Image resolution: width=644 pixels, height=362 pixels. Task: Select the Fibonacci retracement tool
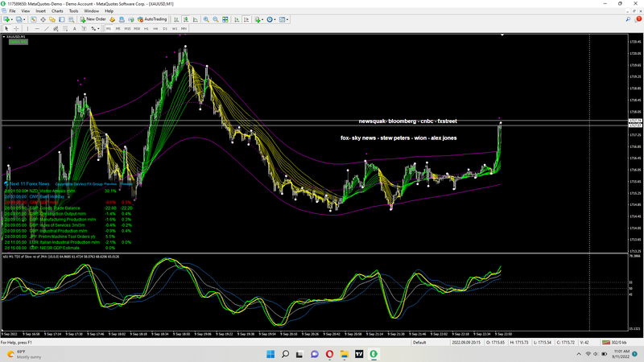click(65, 29)
